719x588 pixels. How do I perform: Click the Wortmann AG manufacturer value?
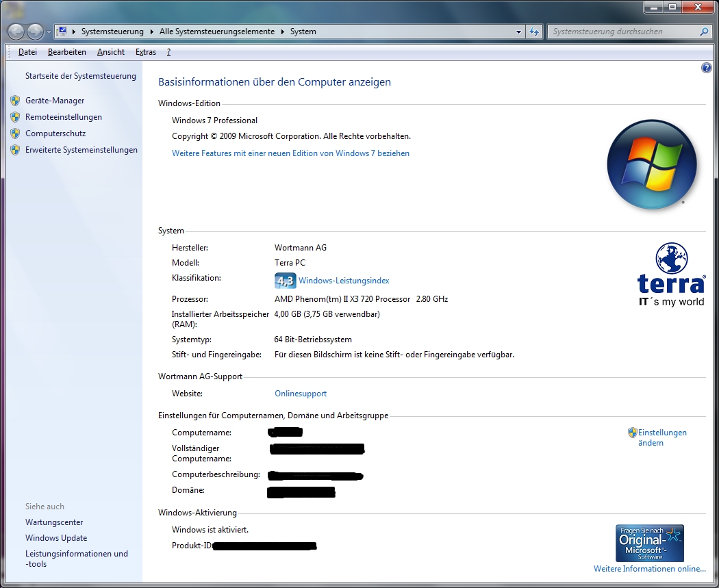301,248
